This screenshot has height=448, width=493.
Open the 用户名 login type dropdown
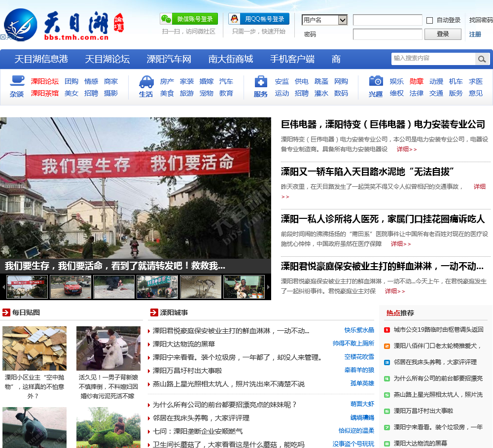(324, 20)
